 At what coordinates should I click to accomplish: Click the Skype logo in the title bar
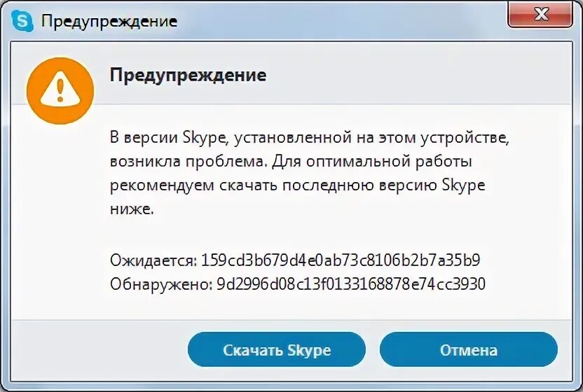23,22
